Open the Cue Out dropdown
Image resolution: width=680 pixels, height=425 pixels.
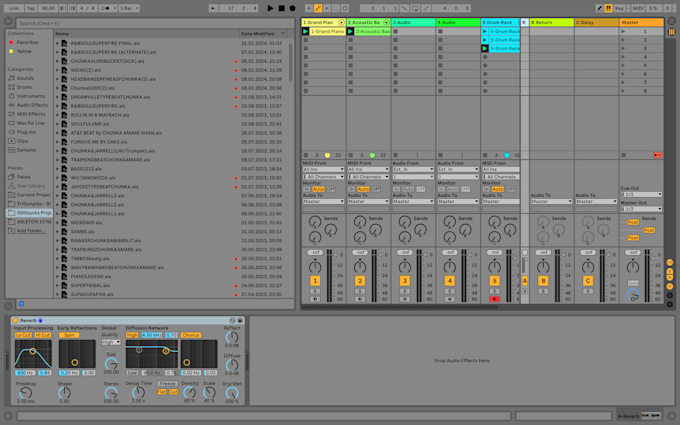[x=641, y=195]
